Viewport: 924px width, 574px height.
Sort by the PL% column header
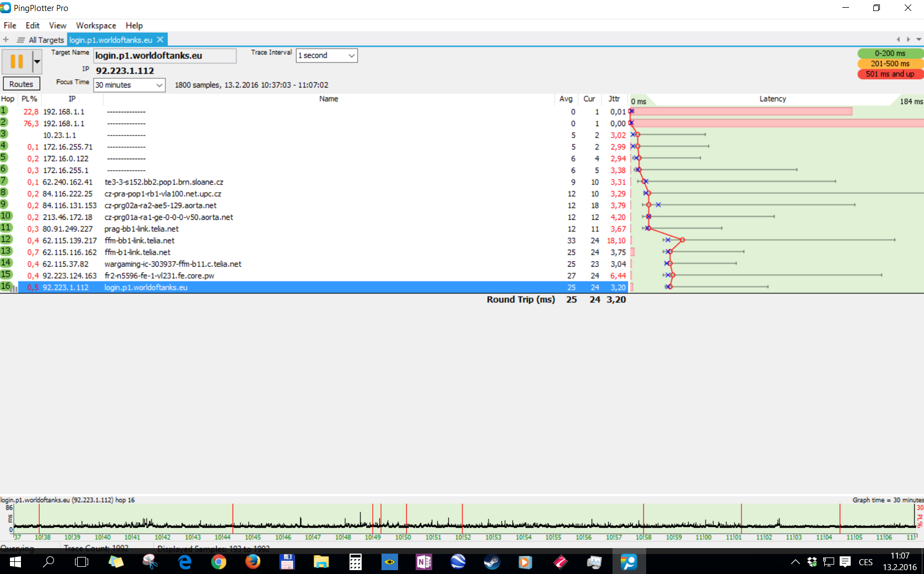pos(29,99)
